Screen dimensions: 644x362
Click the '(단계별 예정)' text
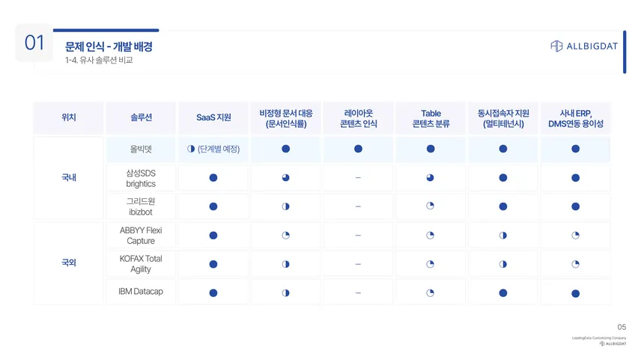click(219, 149)
